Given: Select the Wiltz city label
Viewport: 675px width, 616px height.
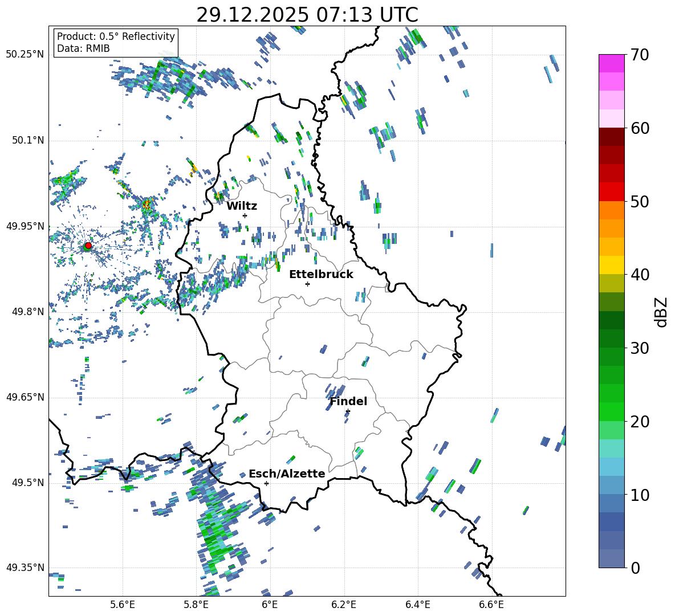Looking at the screenshot, I should click(242, 206).
